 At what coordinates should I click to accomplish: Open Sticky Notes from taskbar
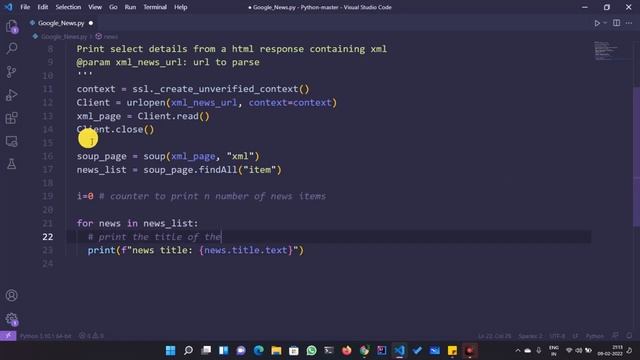click(452, 351)
